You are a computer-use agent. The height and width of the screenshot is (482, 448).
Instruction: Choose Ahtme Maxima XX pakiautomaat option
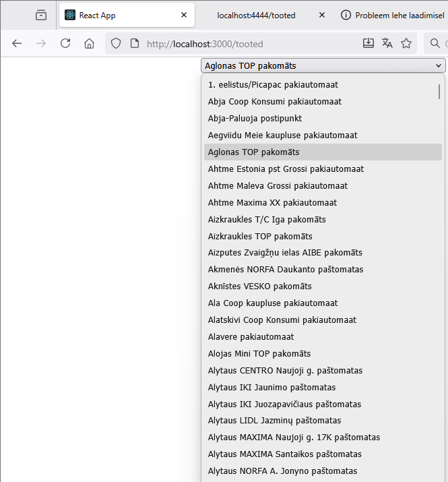(273, 202)
